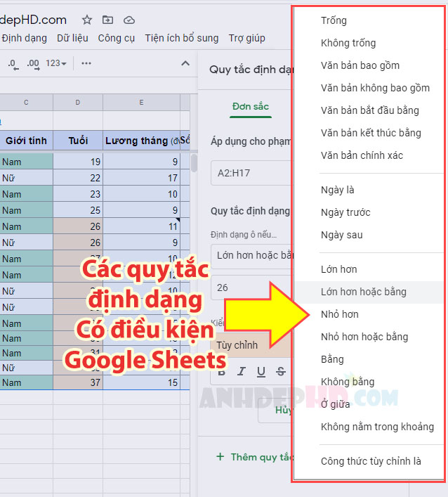Click the 'Thêm quy tắc' add rule link
The width and height of the screenshot is (448, 497).
255,457
